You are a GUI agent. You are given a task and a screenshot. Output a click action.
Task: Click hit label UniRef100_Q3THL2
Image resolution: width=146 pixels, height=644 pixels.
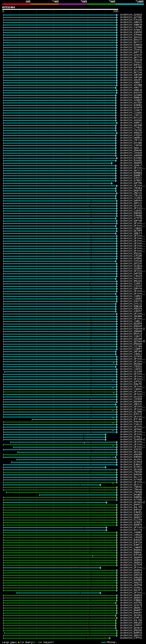(131, 437)
